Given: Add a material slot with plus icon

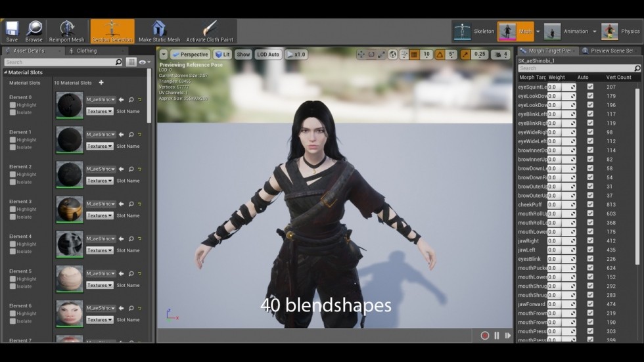Looking at the screenshot, I should click(101, 83).
